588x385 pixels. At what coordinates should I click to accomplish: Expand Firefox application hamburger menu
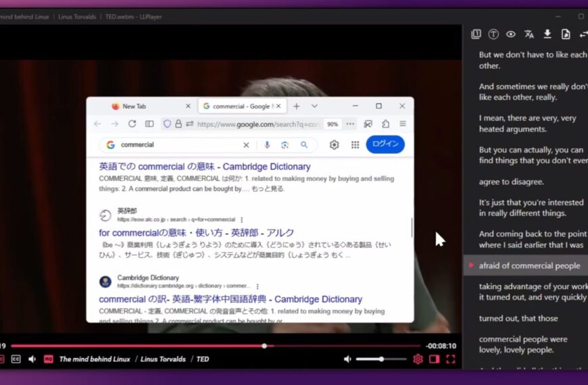[x=403, y=124]
